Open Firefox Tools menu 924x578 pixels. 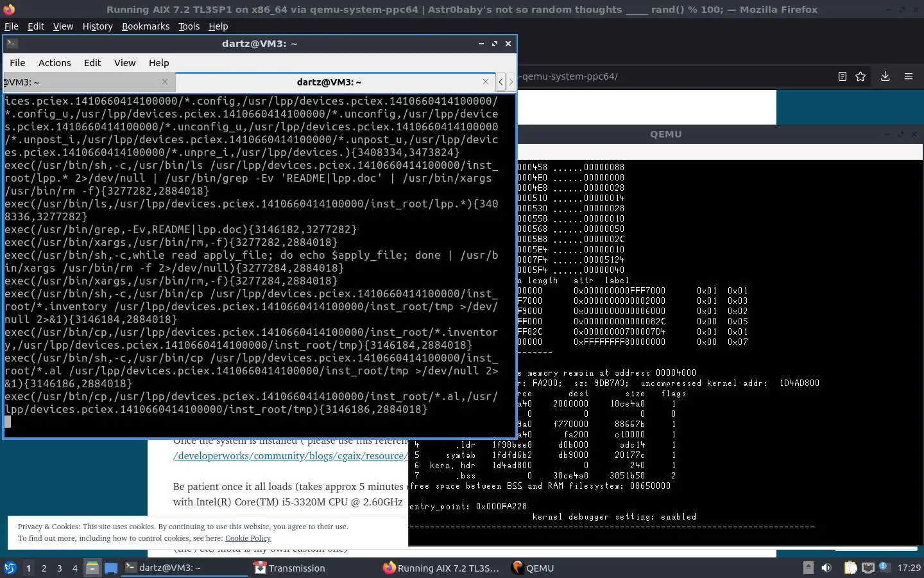189,26
